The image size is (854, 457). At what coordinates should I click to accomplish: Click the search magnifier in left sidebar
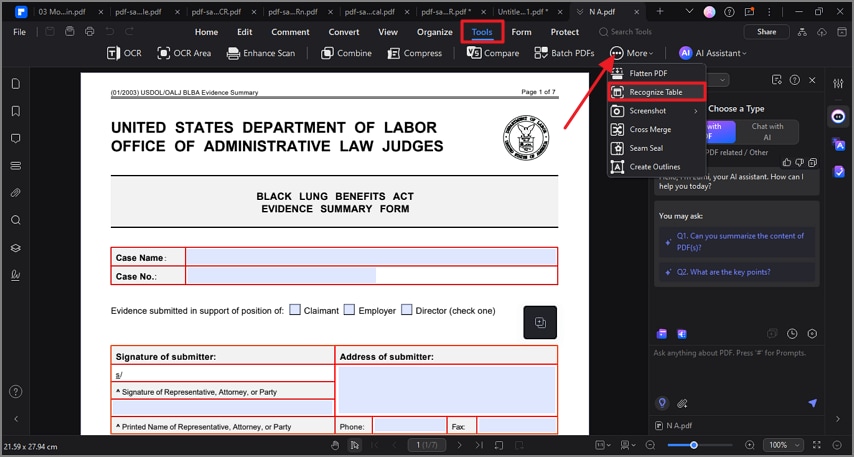click(16, 220)
